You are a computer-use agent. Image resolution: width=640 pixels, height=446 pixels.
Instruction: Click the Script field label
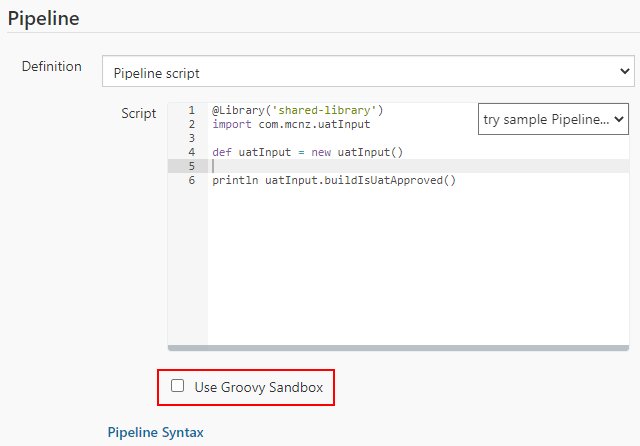pos(138,113)
